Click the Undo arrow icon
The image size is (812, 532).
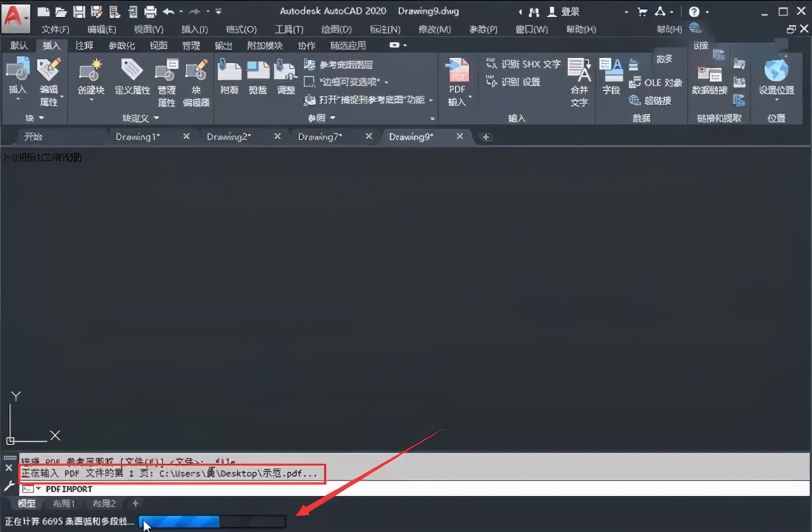click(168, 11)
